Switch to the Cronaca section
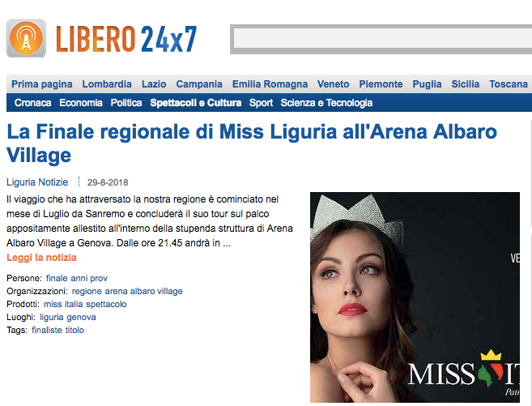 point(33,103)
